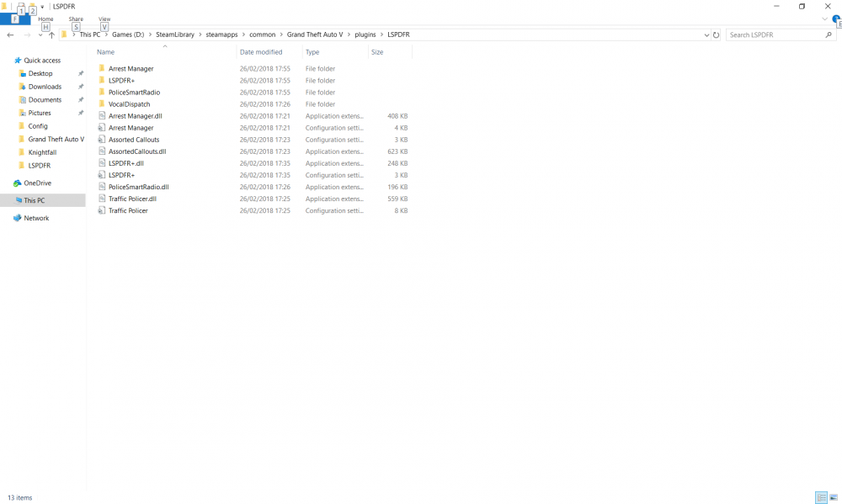The image size is (842, 504).
Task: Click the 559 KB size cell
Action: (397, 199)
